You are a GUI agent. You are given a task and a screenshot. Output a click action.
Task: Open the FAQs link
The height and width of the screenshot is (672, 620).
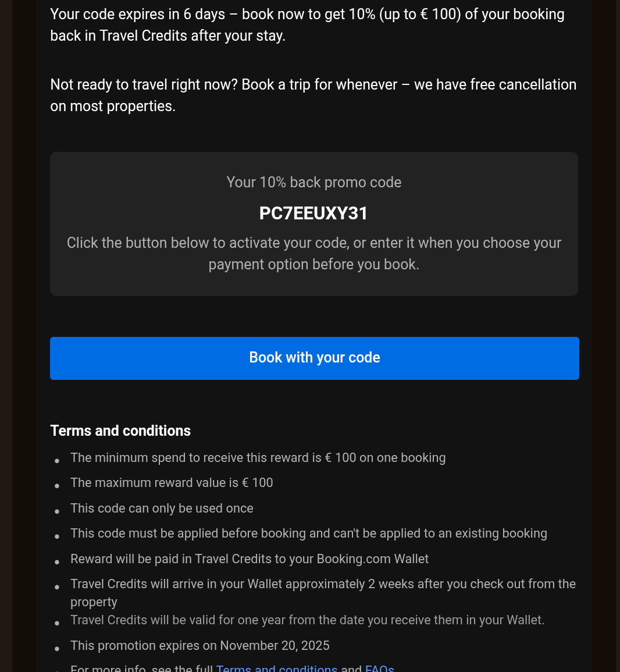379,669
